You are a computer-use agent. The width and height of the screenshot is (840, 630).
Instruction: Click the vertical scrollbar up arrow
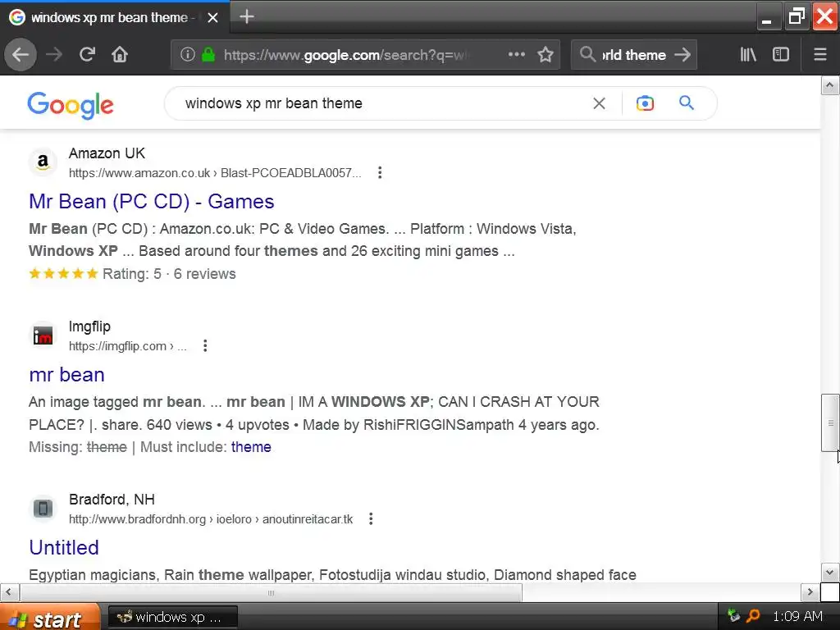click(830, 85)
